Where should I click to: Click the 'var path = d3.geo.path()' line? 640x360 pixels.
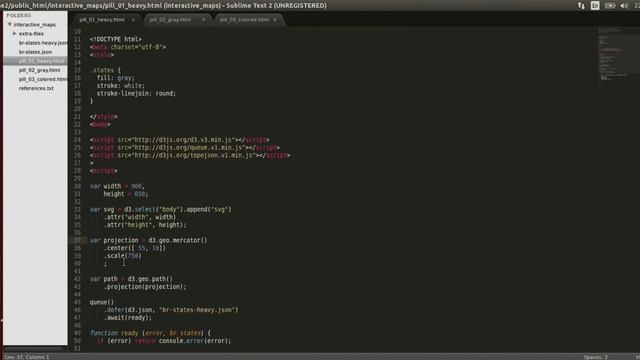coord(131,279)
